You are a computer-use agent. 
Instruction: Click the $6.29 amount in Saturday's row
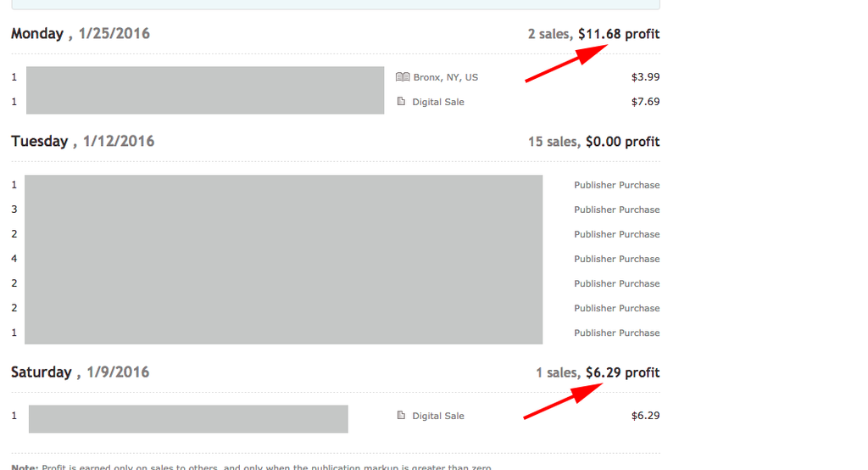pyautogui.click(x=645, y=416)
